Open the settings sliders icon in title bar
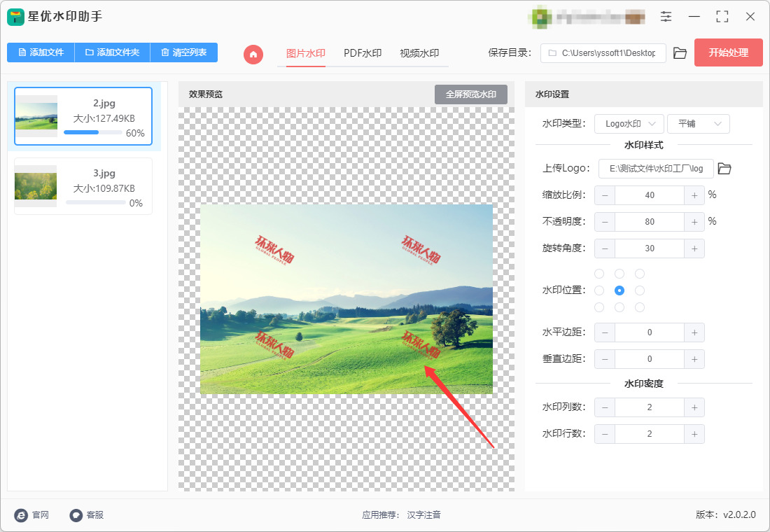 (x=666, y=17)
